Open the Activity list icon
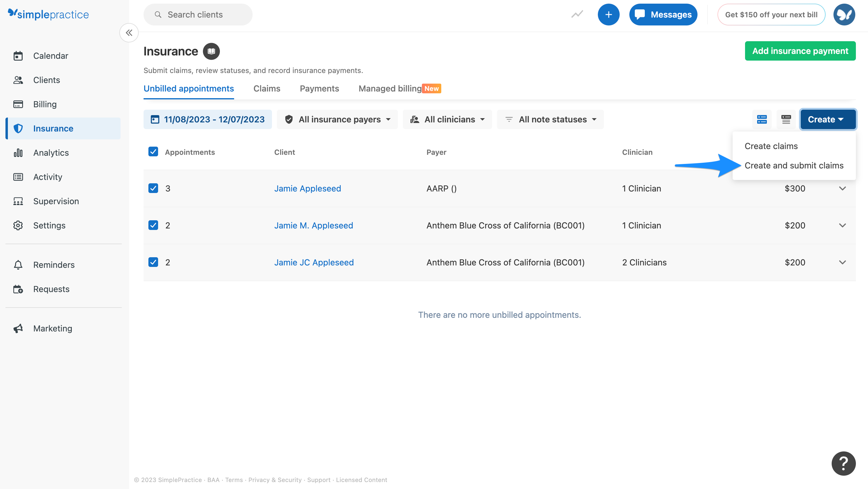868x489 pixels. [18, 177]
